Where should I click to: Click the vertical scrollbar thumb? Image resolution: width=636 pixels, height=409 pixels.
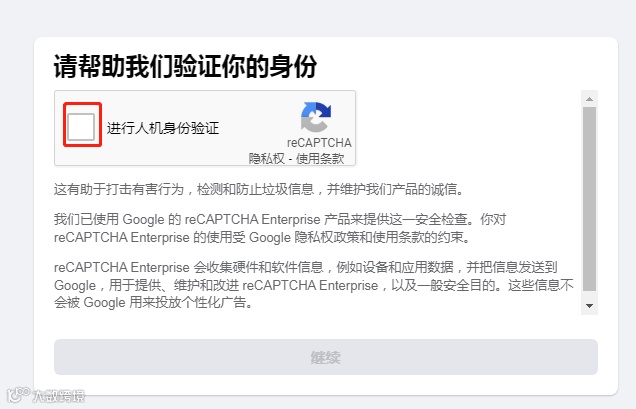589,199
